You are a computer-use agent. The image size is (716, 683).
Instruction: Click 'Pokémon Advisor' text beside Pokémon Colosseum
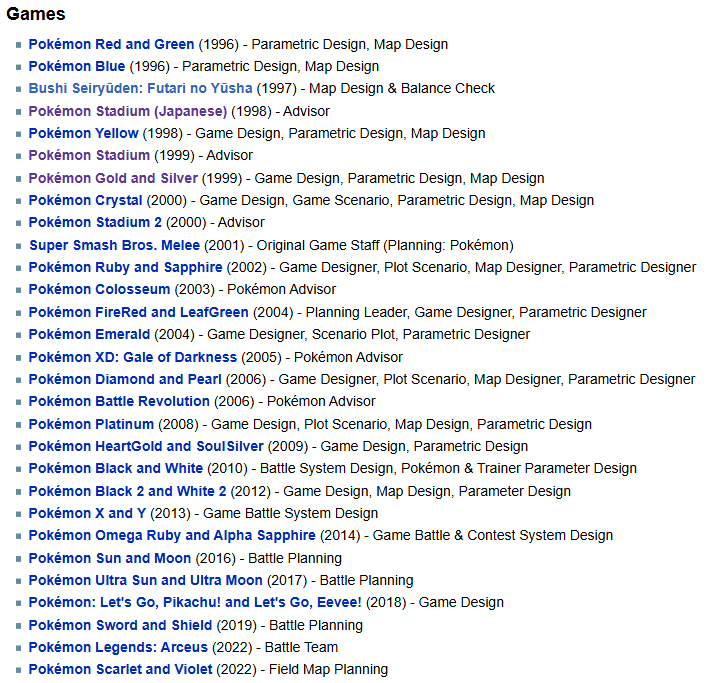pos(282,289)
